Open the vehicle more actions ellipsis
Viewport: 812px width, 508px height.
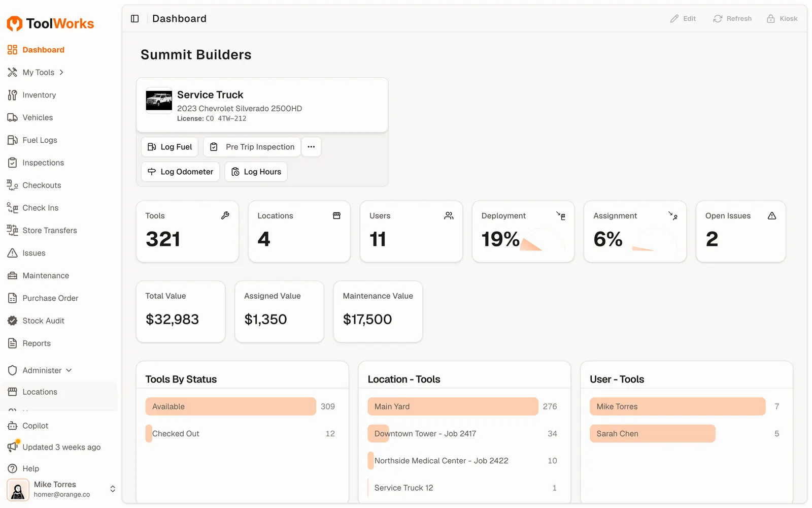[x=311, y=147]
